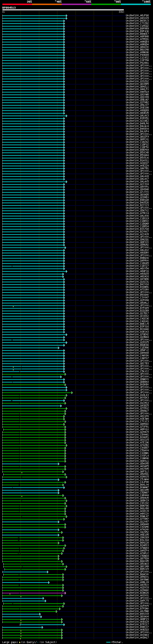Viewport: 153px width, 644px height.
Task: Open hit UniRef100_P49689
Action: click(137, 55)
